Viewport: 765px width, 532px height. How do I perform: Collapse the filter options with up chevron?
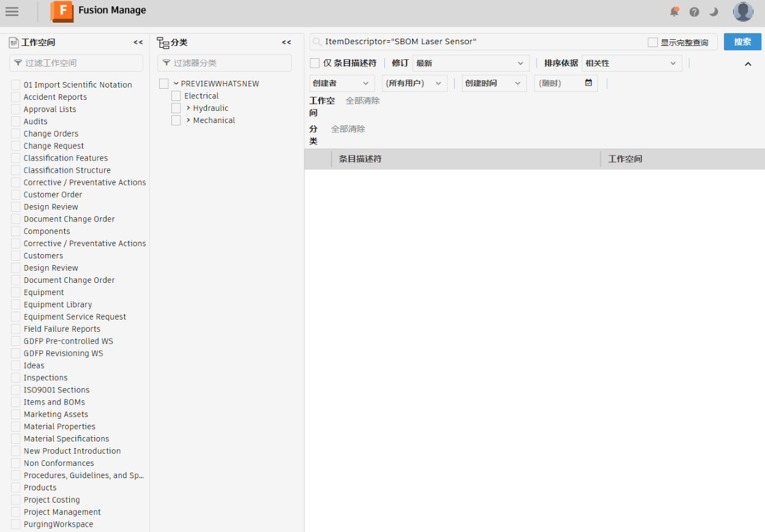coord(748,64)
